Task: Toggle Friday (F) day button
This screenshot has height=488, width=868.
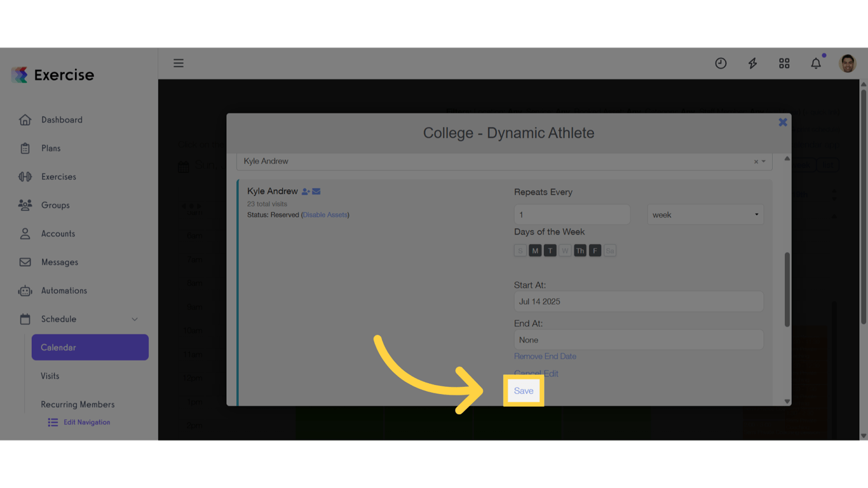Action: (595, 251)
